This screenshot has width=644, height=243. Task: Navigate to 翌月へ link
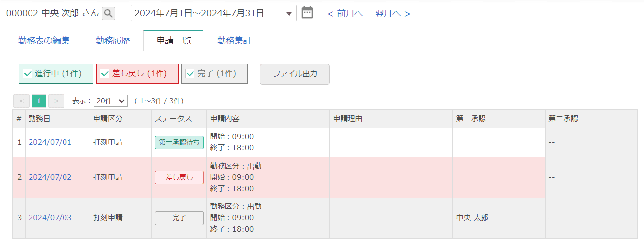coord(392,13)
